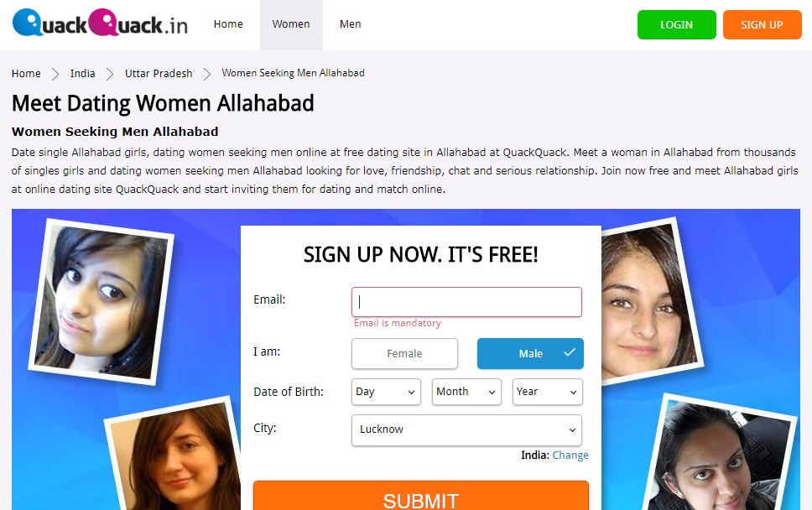Click Uttar Pradesh breadcrumb link
Screen dimensions: 812x510
[x=159, y=74]
